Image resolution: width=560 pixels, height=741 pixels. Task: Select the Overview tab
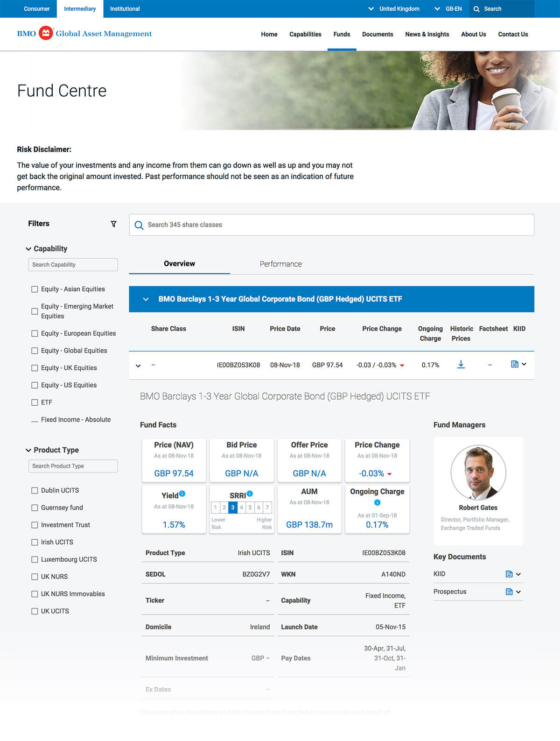tap(180, 264)
